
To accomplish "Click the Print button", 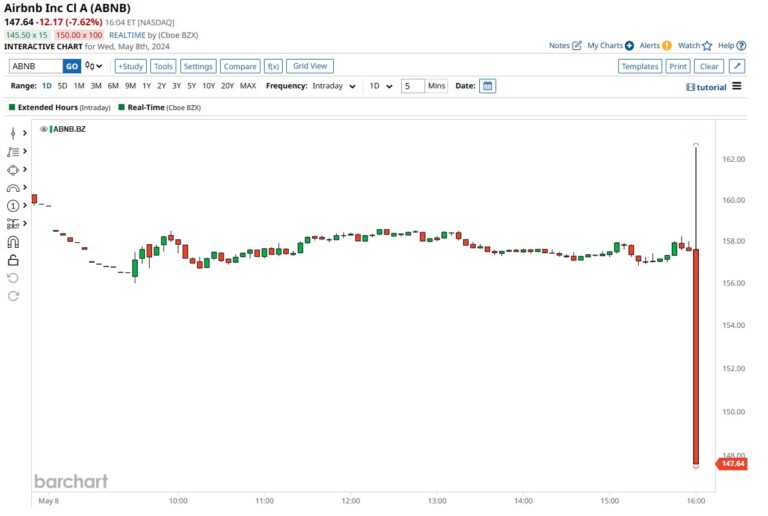I will [x=678, y=66].
